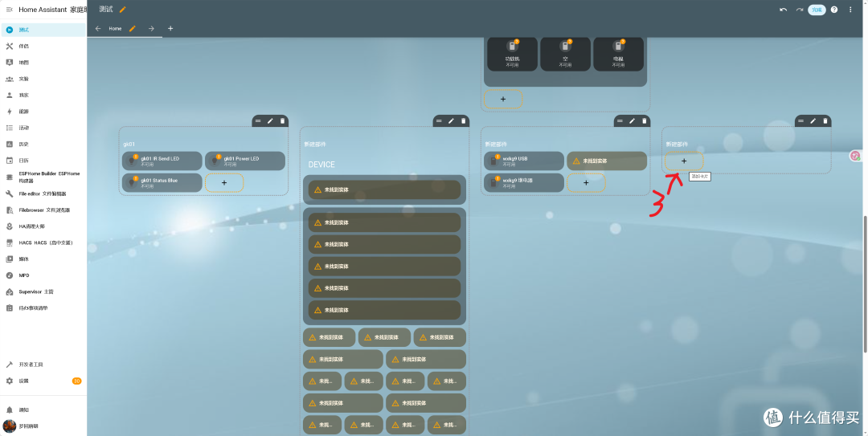This screenshot has height=436, width=868.
Task: Click the gk01 section title
Action: pos(129,144)
